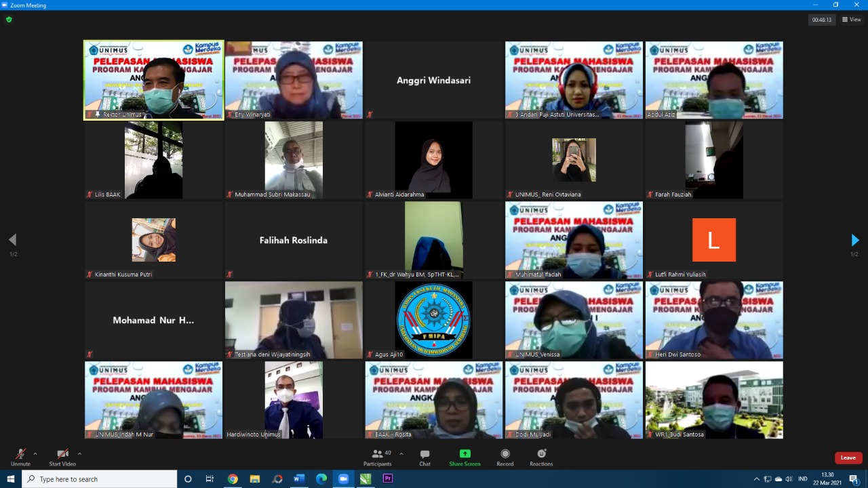
Task: Click the Share Screen button
Action: [x=465, y=457]
